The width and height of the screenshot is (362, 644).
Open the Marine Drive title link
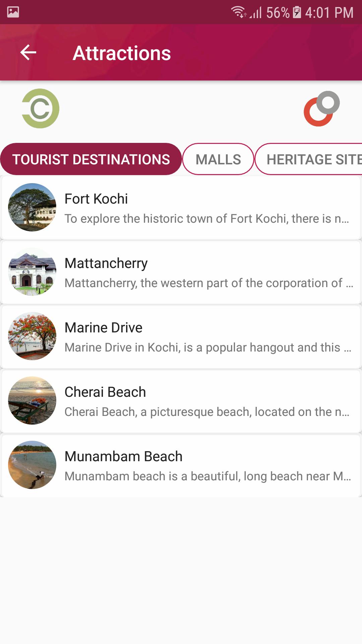point(104,328)
